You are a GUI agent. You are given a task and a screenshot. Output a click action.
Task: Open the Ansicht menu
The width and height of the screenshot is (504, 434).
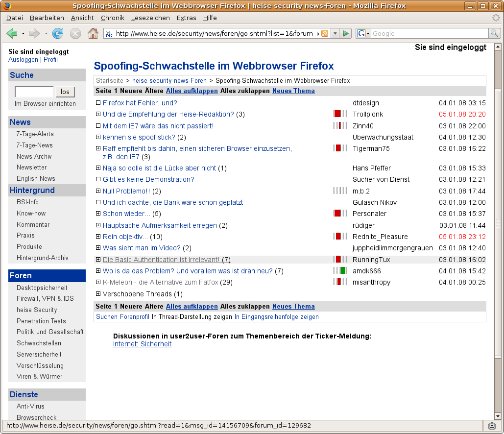click(x=82, y=18)
